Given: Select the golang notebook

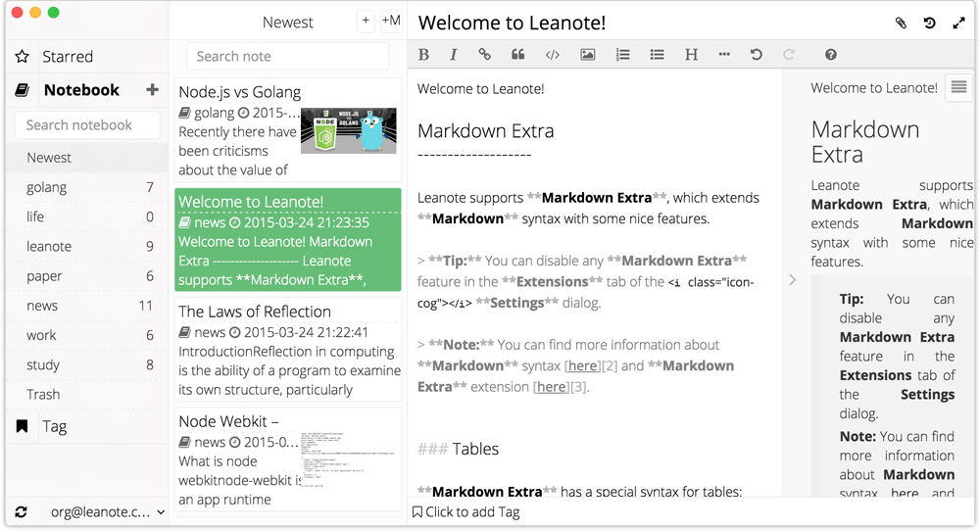Looking at the screenshot, I should coord(47,187).
